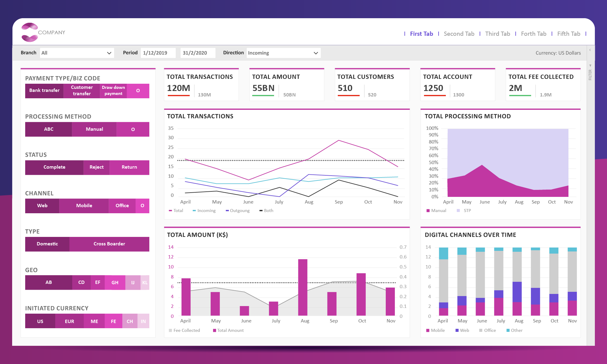Screen dimensions: 607x364
Task: Click the filter pane collapse chevron
Action: point(590,50)
